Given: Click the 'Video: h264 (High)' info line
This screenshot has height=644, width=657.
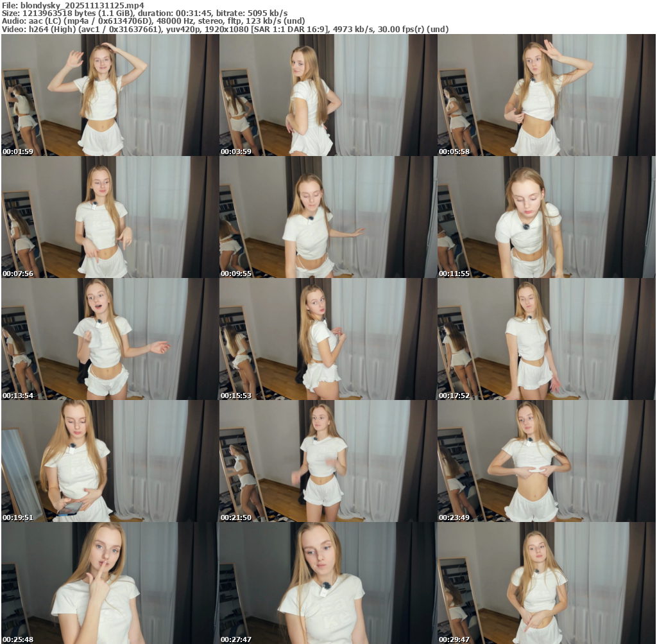Looking at the screenshot, I should point(225,29).
